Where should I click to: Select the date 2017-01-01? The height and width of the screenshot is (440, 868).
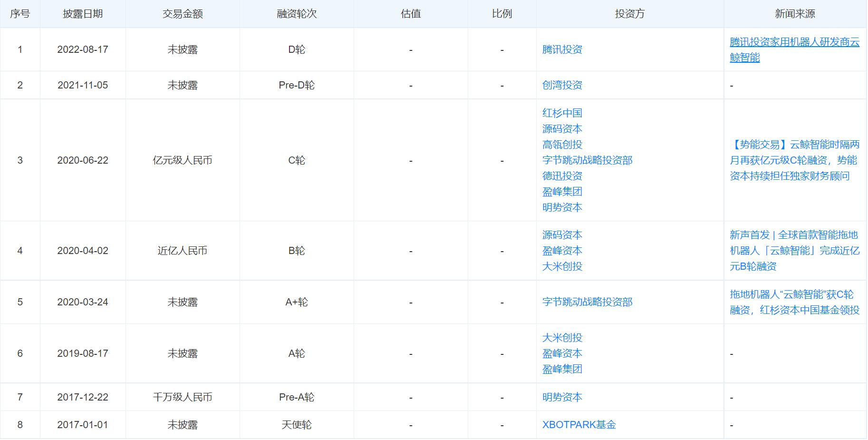[x=83, y=425]
